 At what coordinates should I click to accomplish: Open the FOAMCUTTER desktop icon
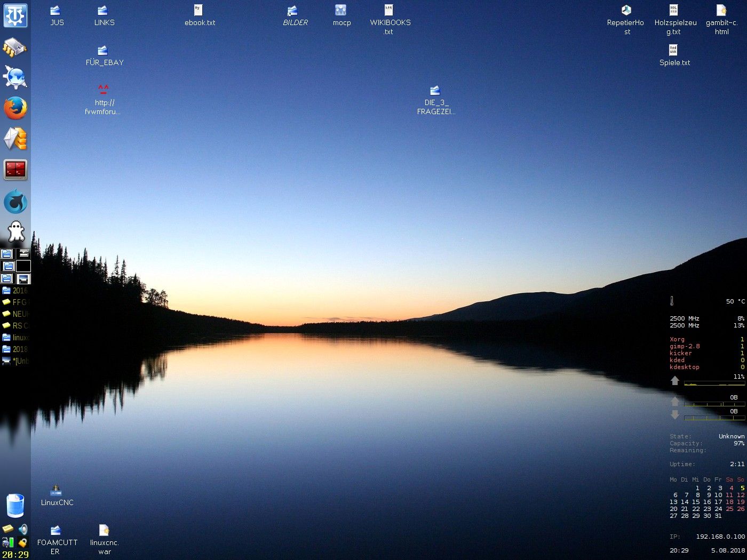coord(55,531)
